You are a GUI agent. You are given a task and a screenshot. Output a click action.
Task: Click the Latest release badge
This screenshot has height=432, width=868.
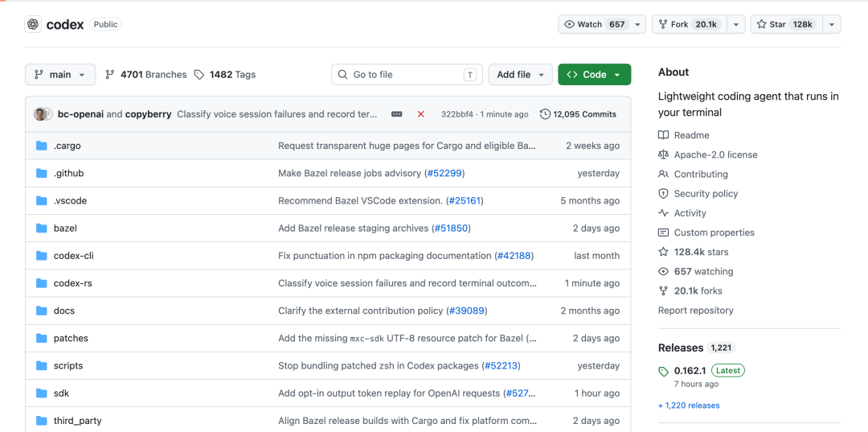728,371
